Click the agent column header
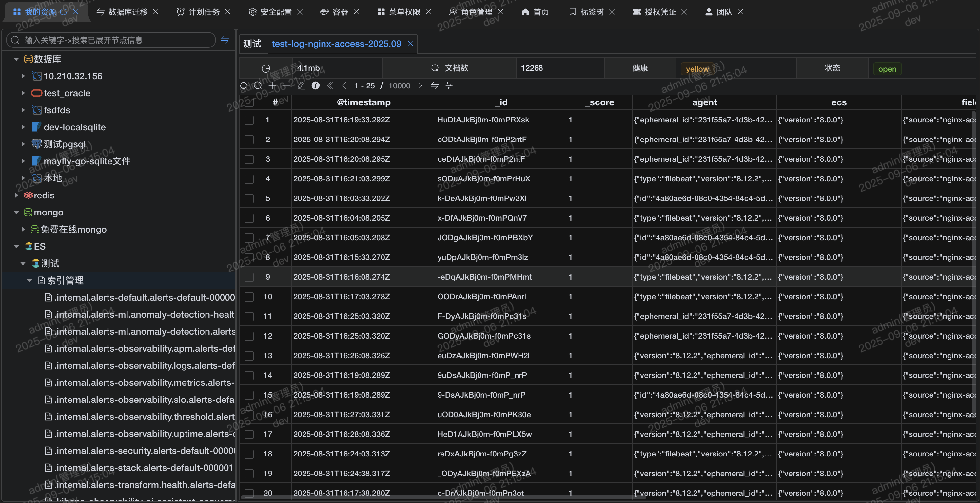Viewport: 980px width, 503px height. pos(705,102)
